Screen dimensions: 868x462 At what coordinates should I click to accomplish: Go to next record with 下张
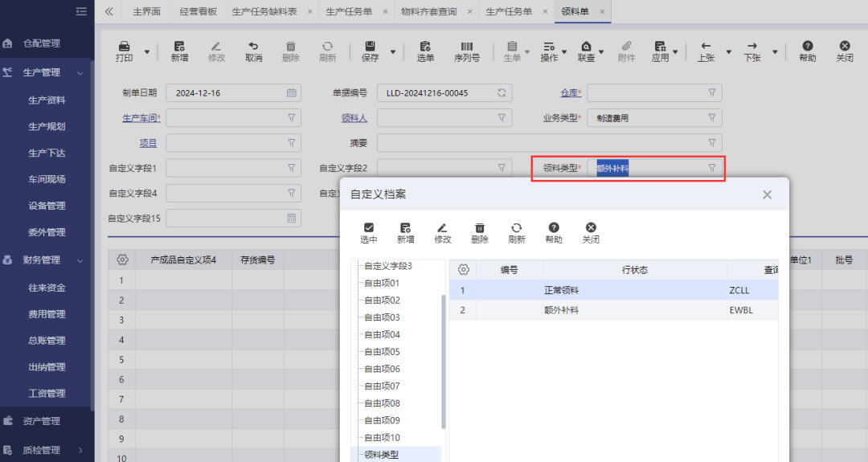pyautogui.click(x=751, y=51)
